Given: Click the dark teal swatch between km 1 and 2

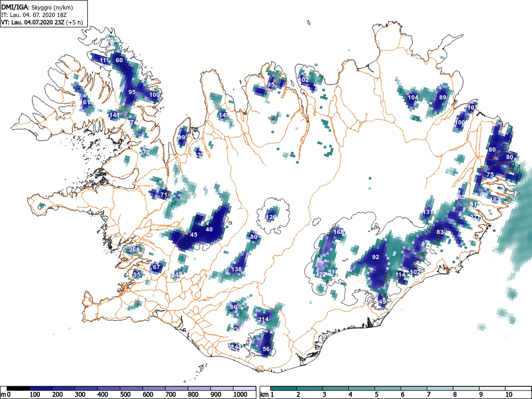Looking at the screenshot, I should tap(284, 388).
